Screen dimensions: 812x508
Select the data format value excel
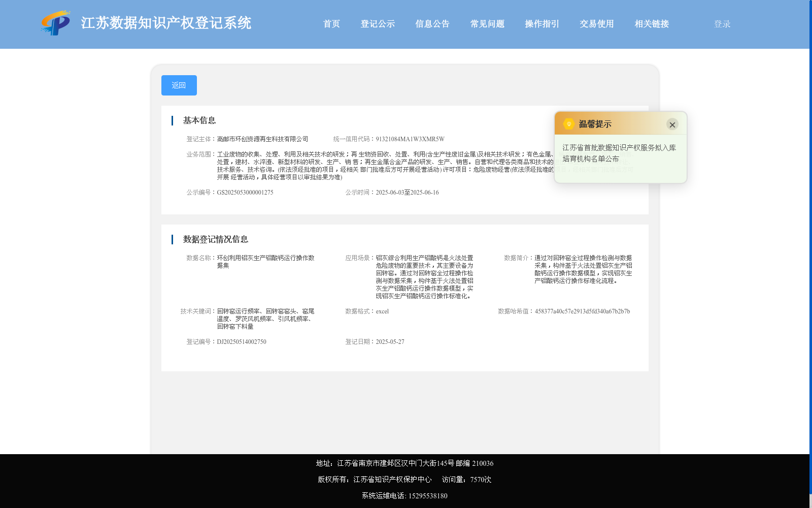(x=382, y=311)
